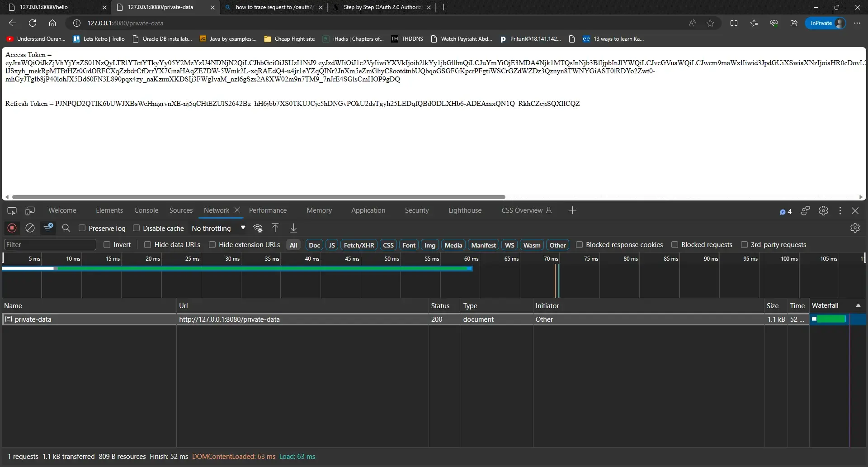The width and height of the screenshot is (868, 467).
Task: Open the Lighthouse tab
Action: point(465,210)
